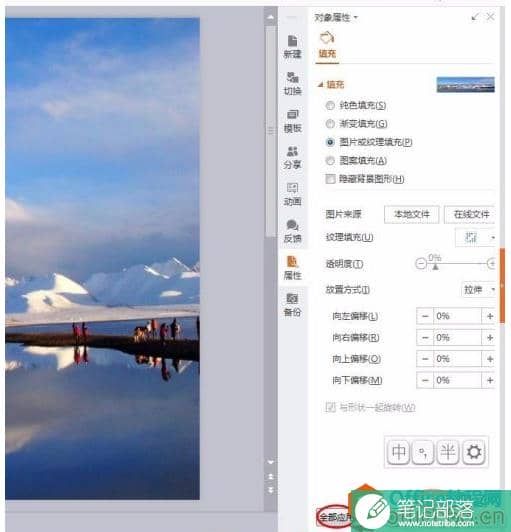Click 向左偏移(L) percentage field
This screenshot has height=532, width=511.
[x=457, y=316]
